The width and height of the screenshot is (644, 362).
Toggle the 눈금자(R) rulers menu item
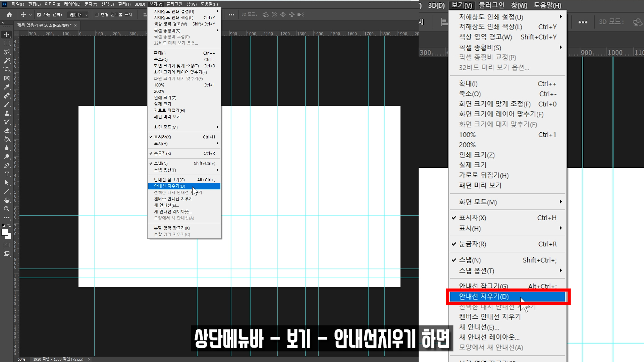[x=162, y=153]
